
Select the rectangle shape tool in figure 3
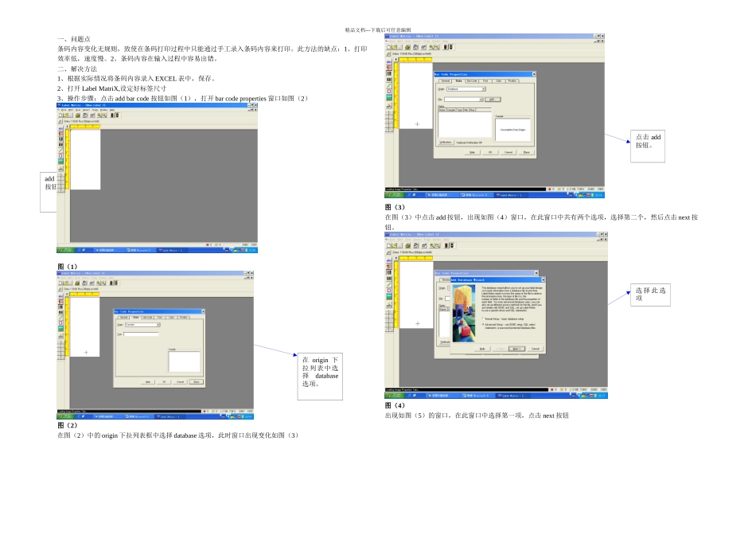pyautogui.click(x=389, y=92)
